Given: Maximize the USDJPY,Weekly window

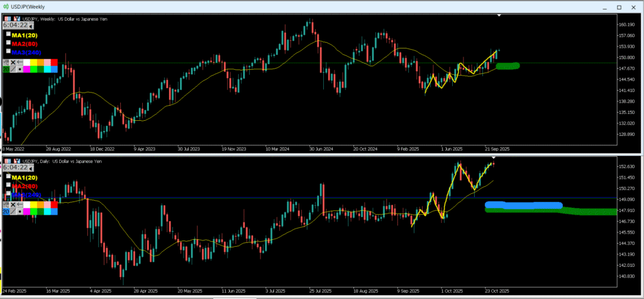Looking at the screenshot, I should tap(619, 7).
